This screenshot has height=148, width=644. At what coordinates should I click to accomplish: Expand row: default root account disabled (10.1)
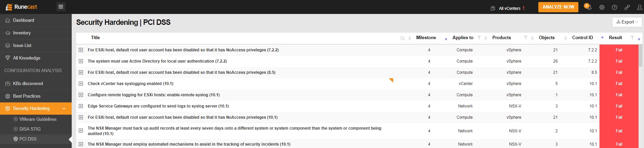pyautogui.click(x=81, y=117)
